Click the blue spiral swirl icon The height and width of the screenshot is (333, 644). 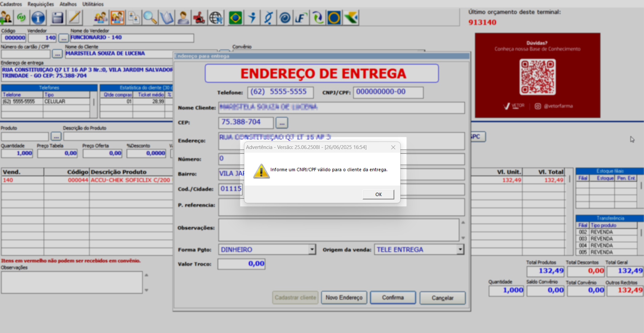pos(285,18)
